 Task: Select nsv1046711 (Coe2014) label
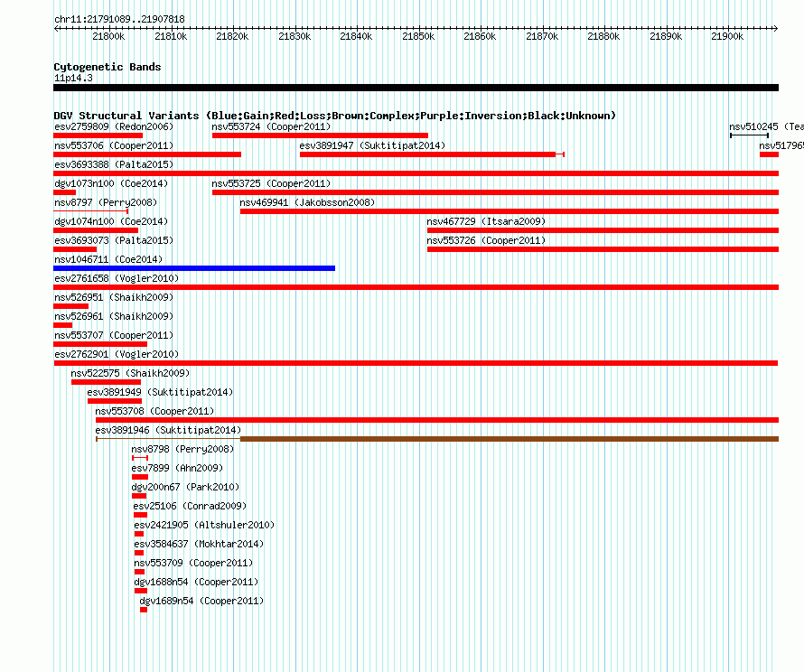click(x=108, y=259)
